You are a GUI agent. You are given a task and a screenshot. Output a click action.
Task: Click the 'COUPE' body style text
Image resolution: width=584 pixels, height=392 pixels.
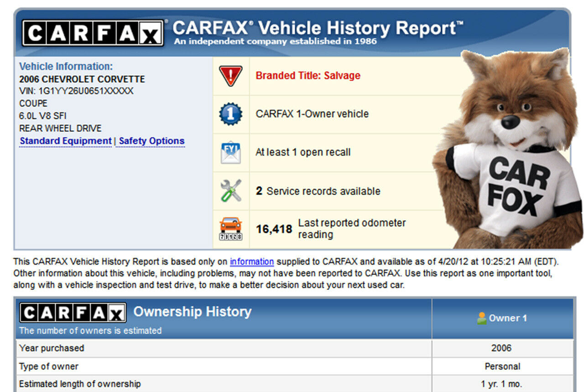coord(33,103)
